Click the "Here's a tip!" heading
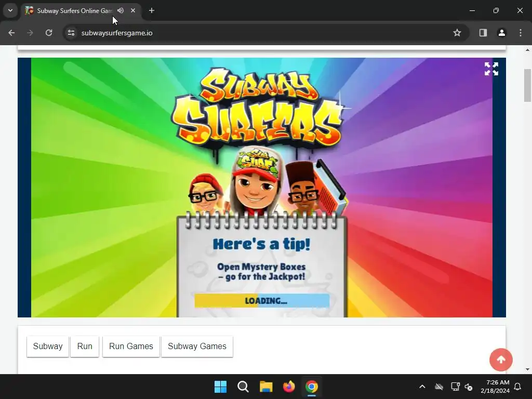 (x=262, y=244)
